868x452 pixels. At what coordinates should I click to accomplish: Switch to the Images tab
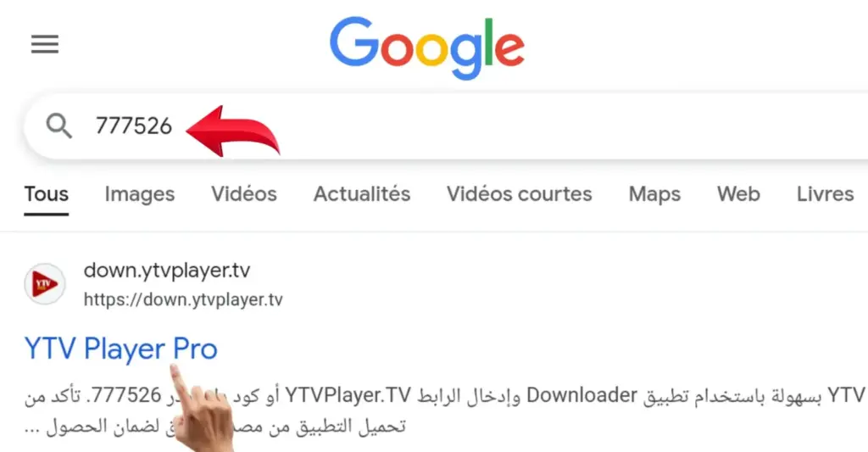coord(140,194)
